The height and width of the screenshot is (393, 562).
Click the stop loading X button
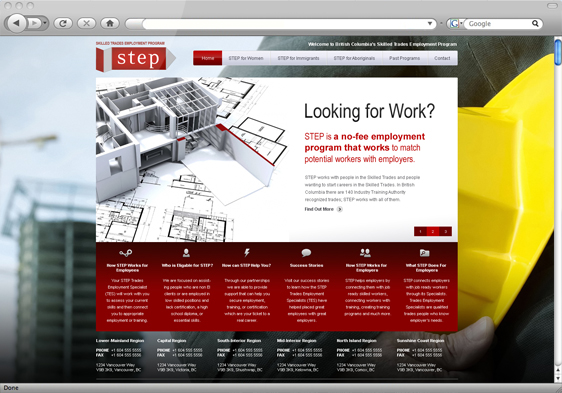[86, 23]
